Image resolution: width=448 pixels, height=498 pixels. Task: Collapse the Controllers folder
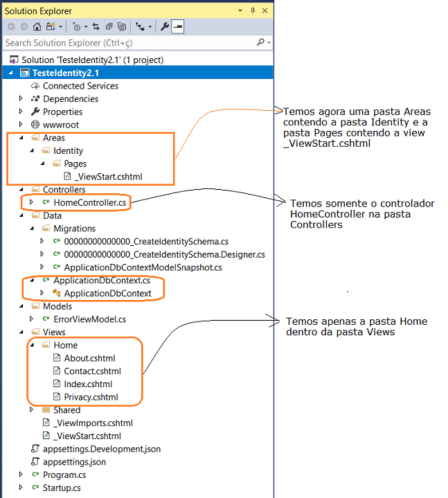tap(21, 189)
